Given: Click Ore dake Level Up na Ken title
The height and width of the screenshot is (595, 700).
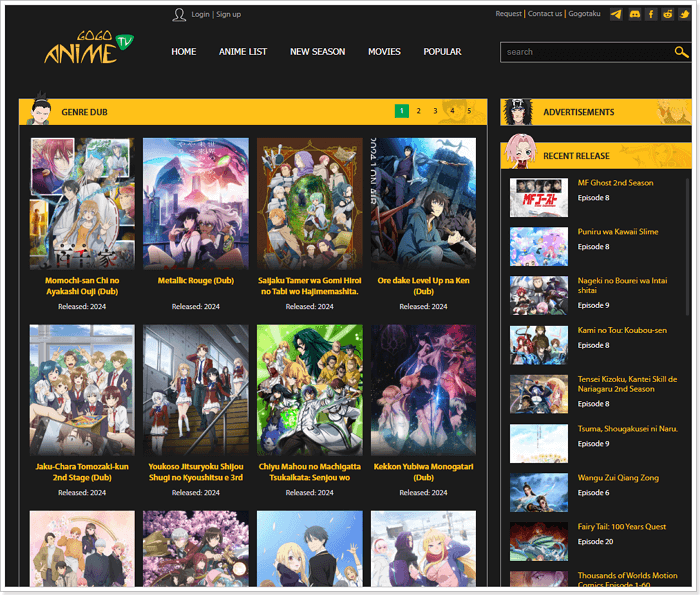Looking at the screenshot, I should coord(423,286).
